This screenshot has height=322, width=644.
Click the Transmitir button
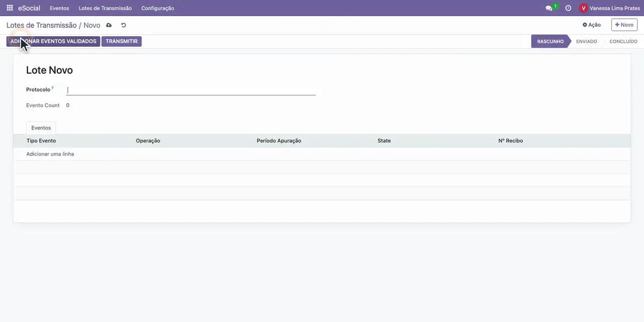121,41
